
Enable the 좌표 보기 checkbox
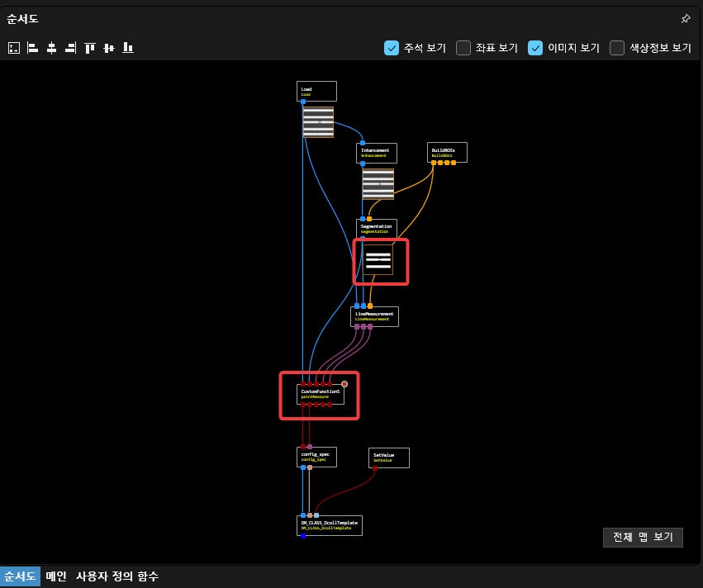click(x=463, y=48)
